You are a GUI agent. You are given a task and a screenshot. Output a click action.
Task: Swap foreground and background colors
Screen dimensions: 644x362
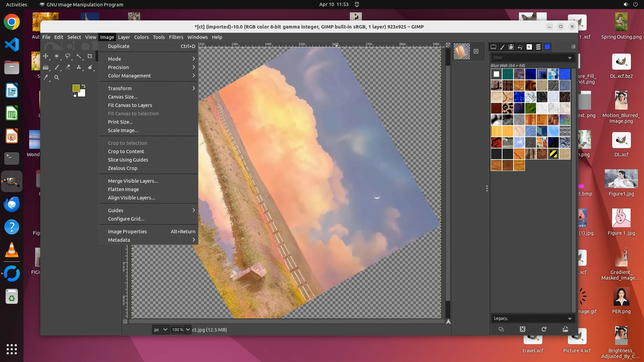(x=84, y=86)
